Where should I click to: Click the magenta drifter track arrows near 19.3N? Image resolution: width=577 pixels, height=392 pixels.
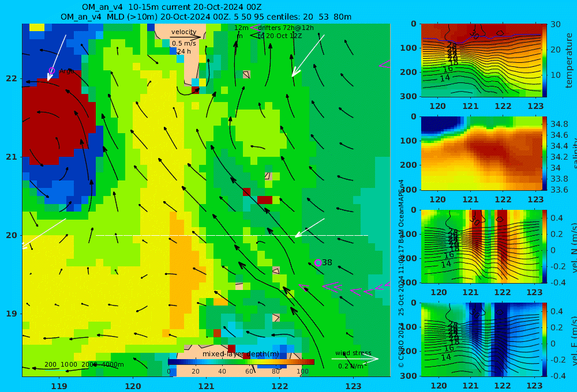(x=344, y=289)
